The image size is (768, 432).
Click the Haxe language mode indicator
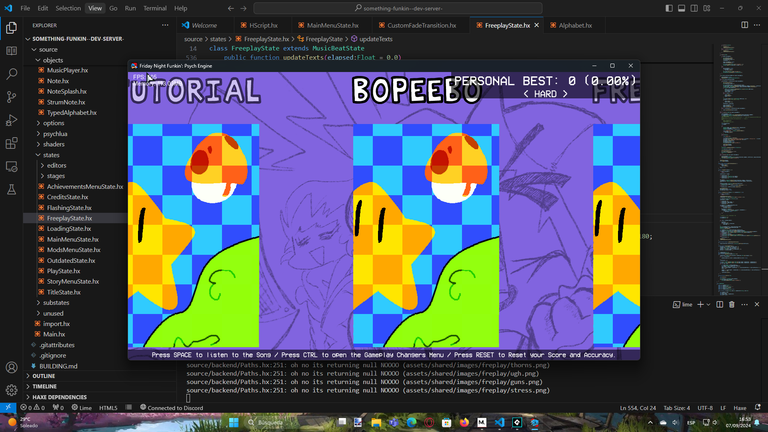(740, 408)
